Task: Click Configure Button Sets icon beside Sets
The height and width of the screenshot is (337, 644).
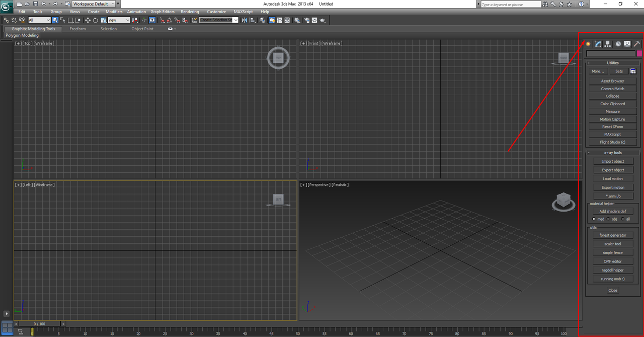Action: click(x=633, y=71)
